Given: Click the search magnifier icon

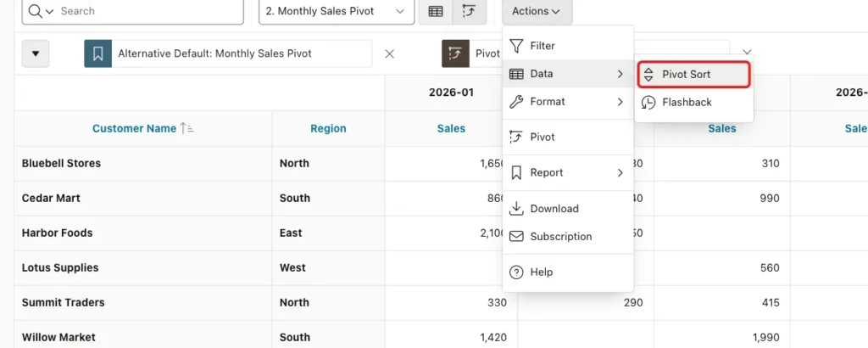Looking at the screenshot, I should pyautogui.click(x=35, y=11).
